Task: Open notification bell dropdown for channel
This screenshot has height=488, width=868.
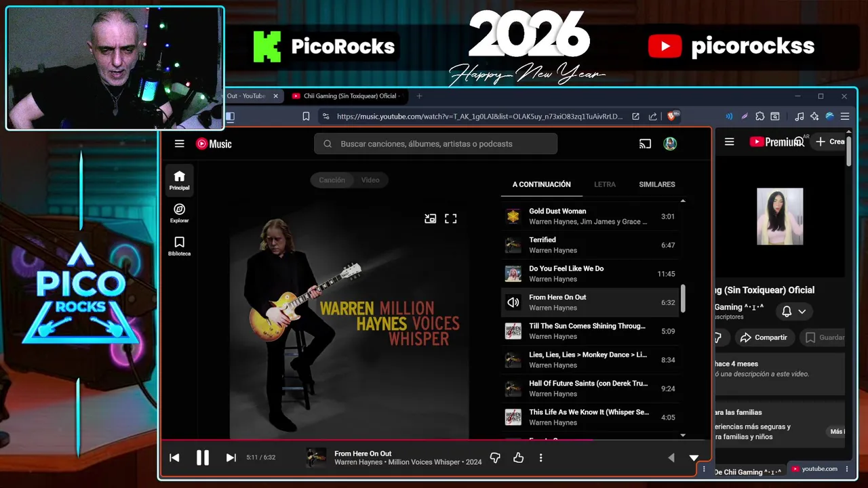Action: click(793, 311)
